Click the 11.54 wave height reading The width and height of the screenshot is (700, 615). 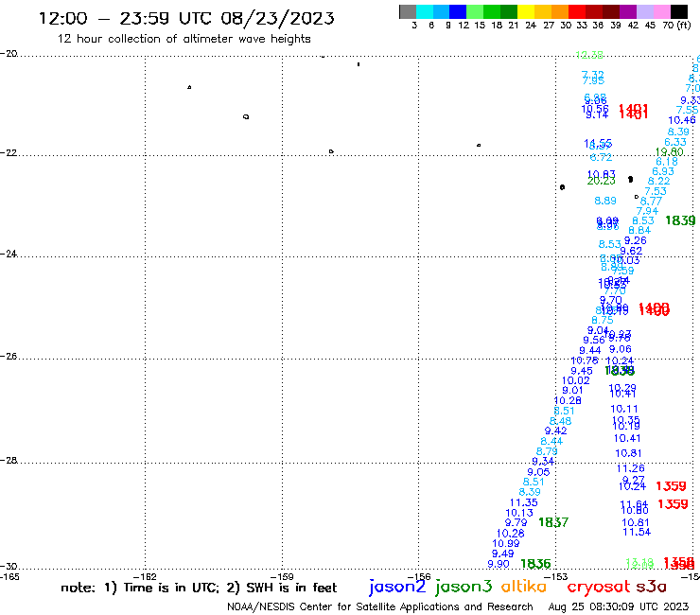[637, 532]
